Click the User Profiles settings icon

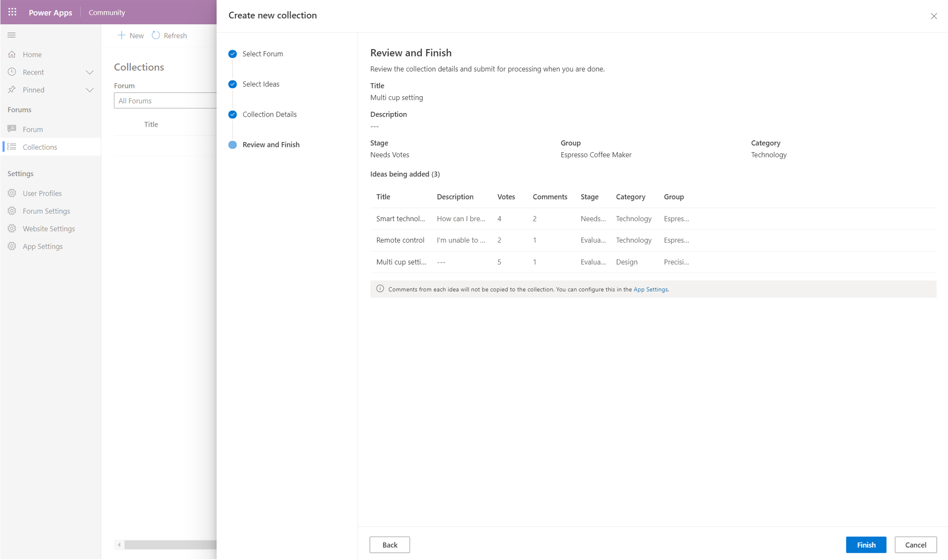12,193
